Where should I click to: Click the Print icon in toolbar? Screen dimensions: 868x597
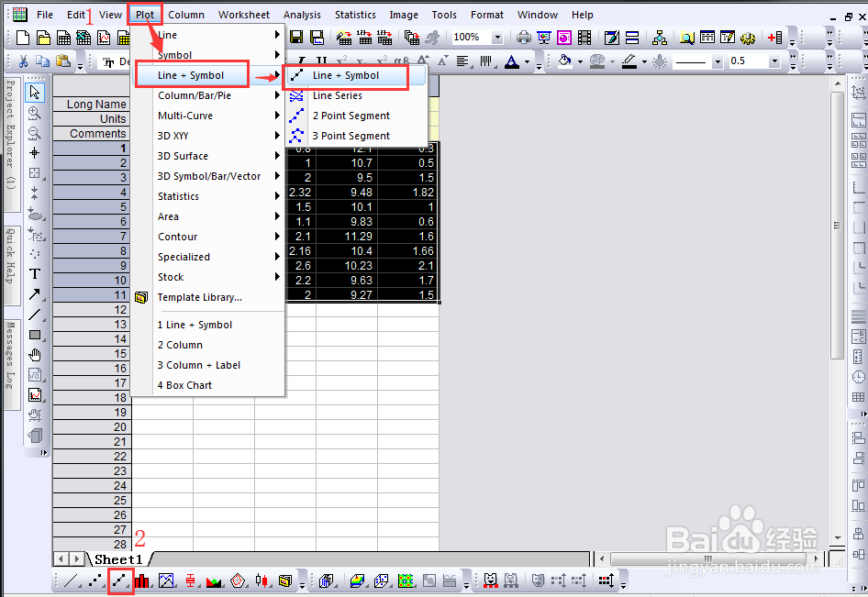click(523, 37)
